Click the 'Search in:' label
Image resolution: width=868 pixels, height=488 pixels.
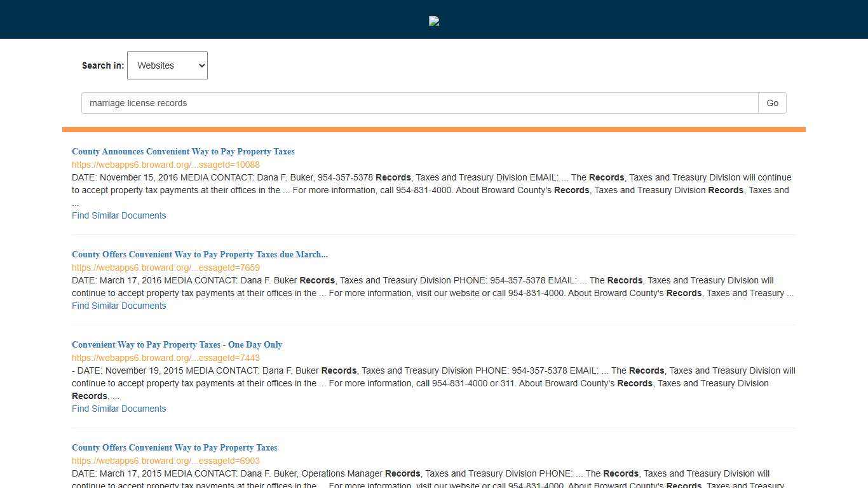103,65
